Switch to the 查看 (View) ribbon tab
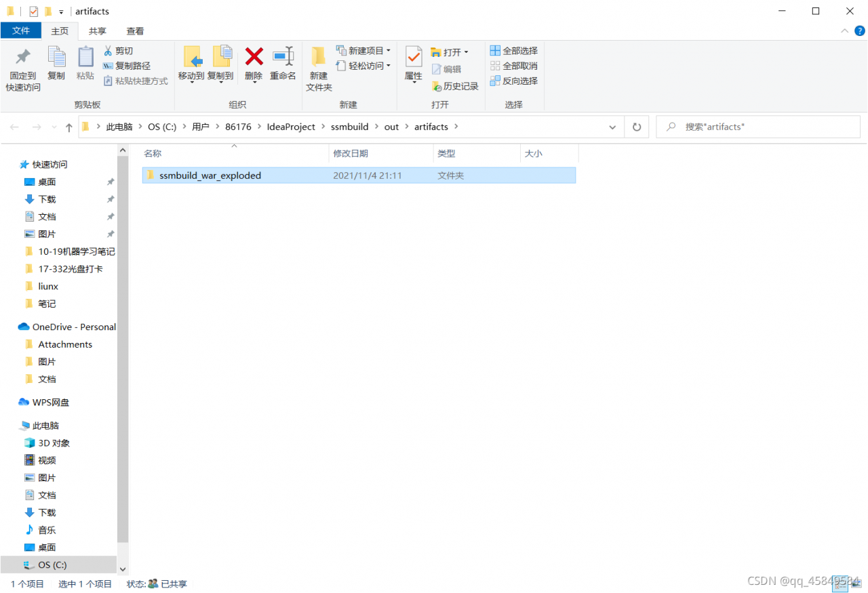868x593 pixels. point(134,30)
